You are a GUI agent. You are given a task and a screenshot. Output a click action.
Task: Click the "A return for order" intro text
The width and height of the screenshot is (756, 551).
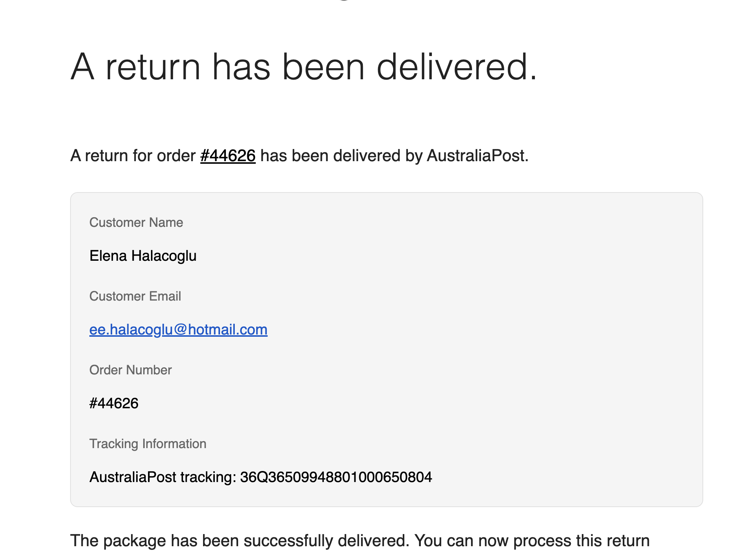(x=133, y=156)
